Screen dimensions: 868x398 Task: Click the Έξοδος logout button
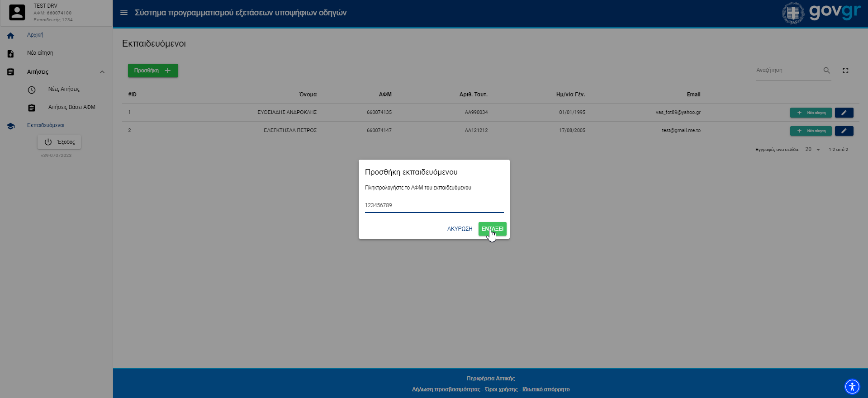(59, 142)
